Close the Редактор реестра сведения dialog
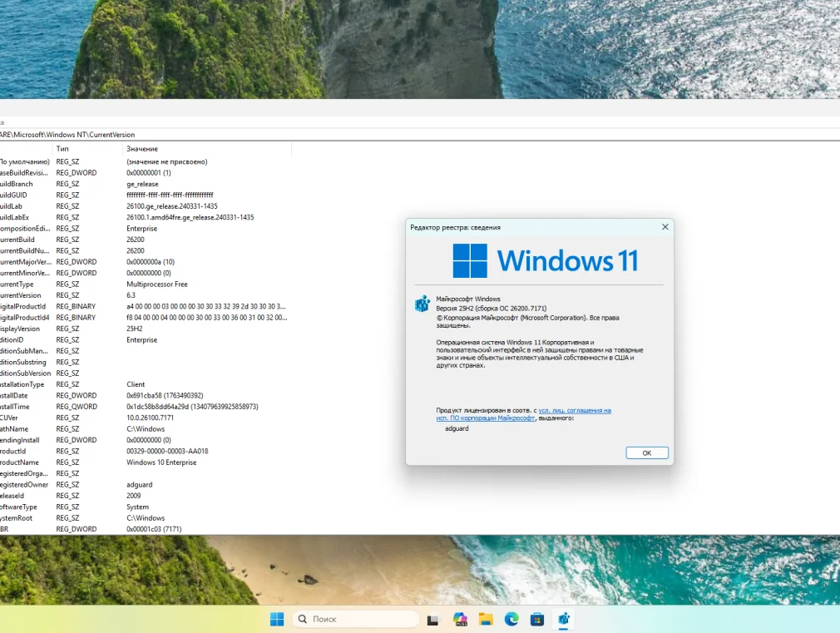The image size is (840, 633). [x=665, y=226]
